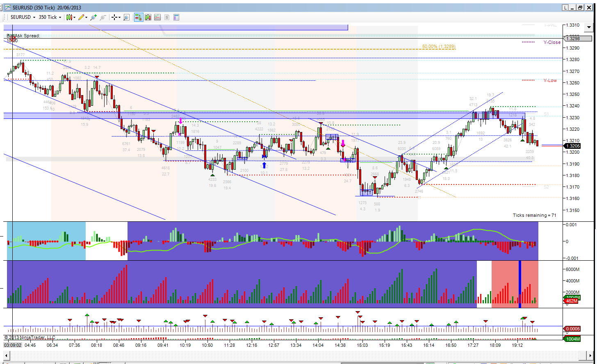Screen dimensions: 597x364
Task: Select the 50.00% (1.3289) Fibonacci label
Action: click(439, 47)
